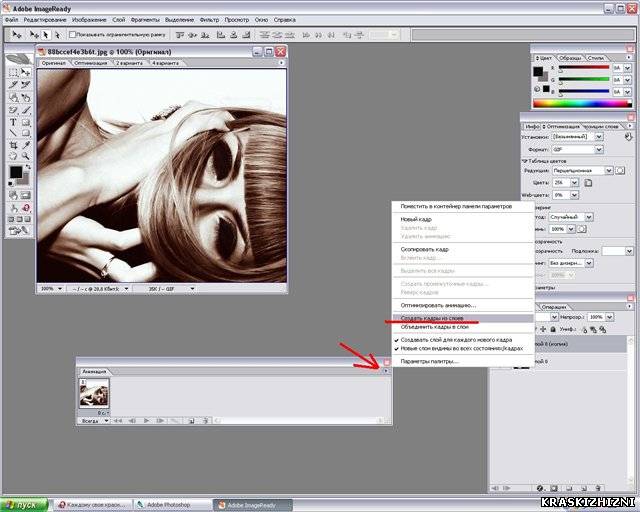Image resolution: width=640 pixels, height=512 pixels.
Task: Open the Файл menu
Action: tap(11, 20)
